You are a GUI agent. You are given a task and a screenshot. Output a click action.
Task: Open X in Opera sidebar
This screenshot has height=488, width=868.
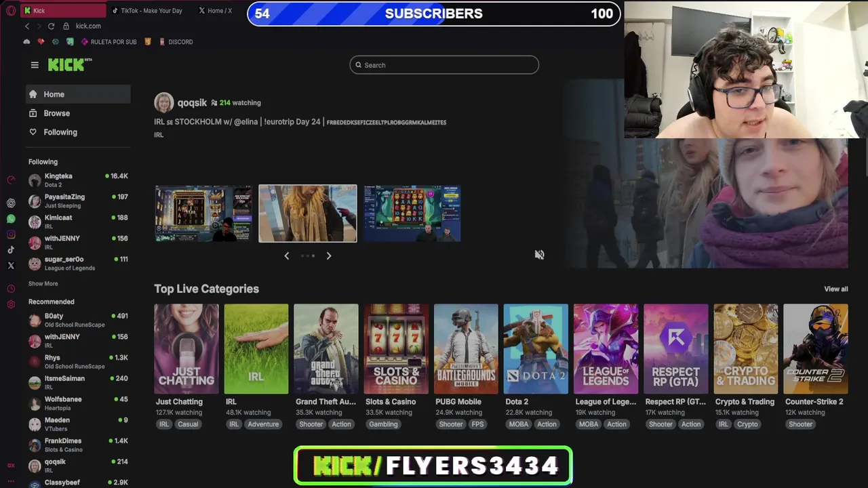pos(11,266)
